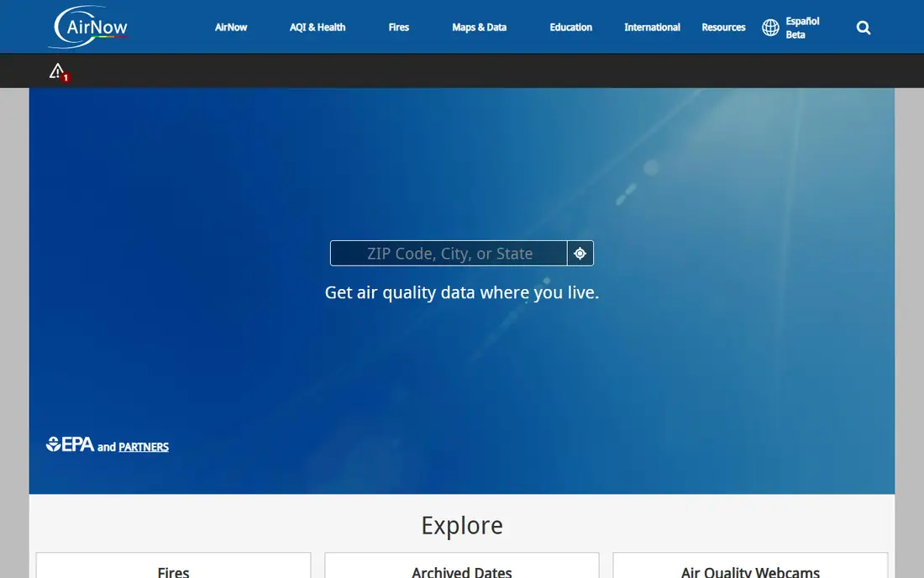Click the globe language icon
This screenshot has width=924, height=578.
pos(770,28)
